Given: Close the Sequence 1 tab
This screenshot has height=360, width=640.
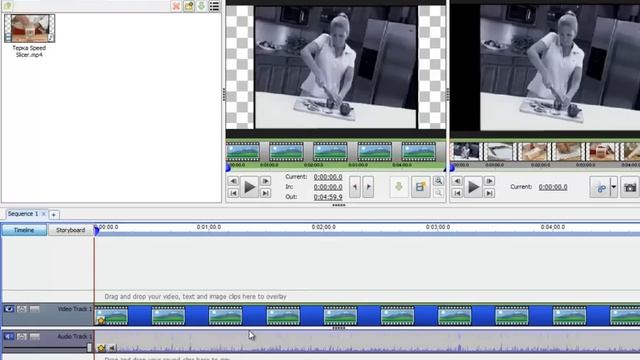Looking at the screenshot, I should (44, 214).
